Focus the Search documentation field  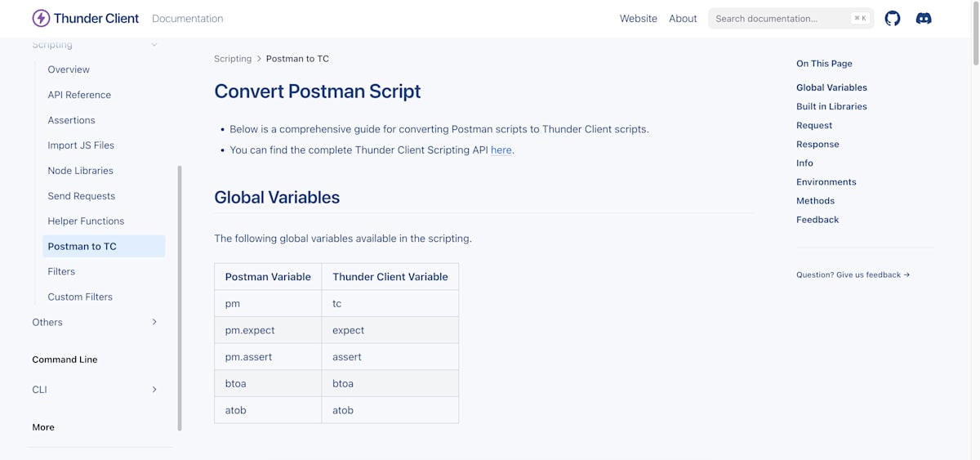tap(791, 18)
